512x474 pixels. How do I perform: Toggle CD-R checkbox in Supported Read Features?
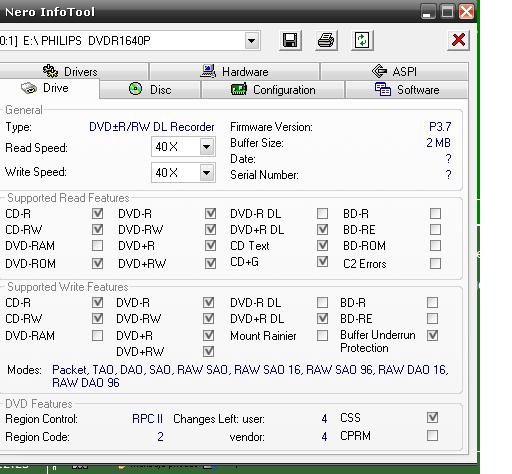point(97,213)
